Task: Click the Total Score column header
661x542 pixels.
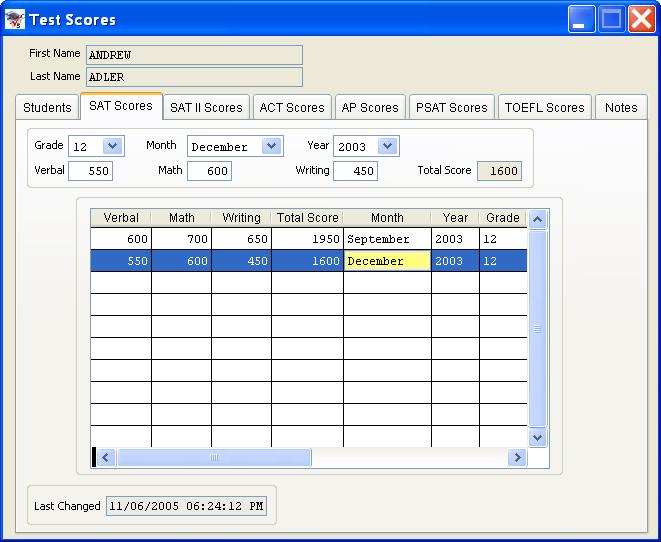Action: (307, 218)
